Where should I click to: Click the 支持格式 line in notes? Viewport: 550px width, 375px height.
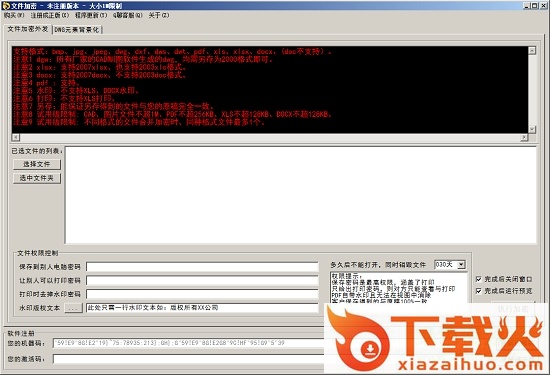[x=173, y=52]
